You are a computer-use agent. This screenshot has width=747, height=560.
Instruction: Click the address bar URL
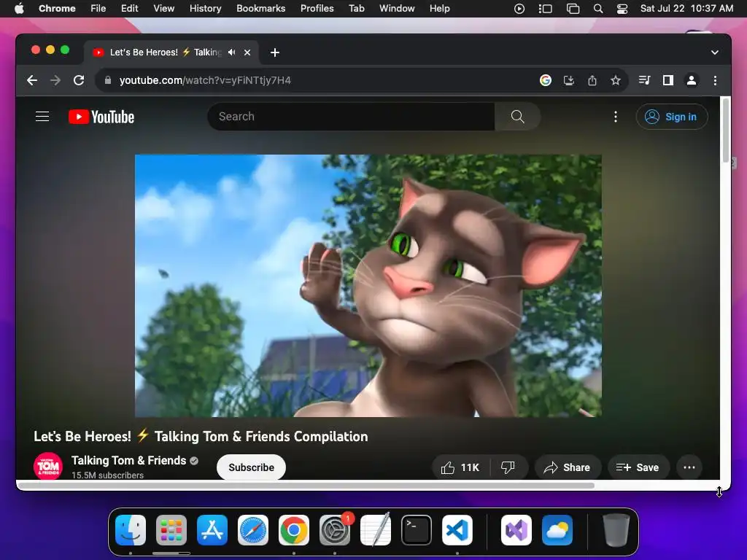click(x=205, y=80)
